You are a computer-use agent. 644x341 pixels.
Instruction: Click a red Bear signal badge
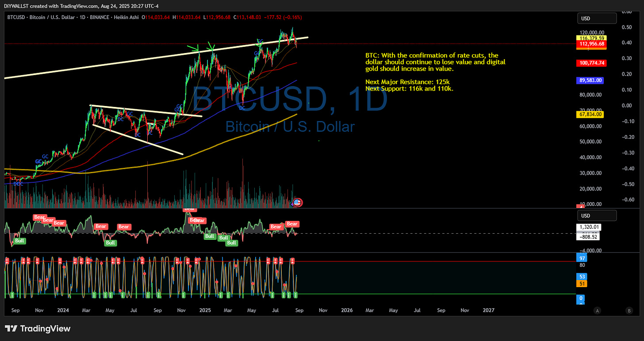[x=39, y=217]
